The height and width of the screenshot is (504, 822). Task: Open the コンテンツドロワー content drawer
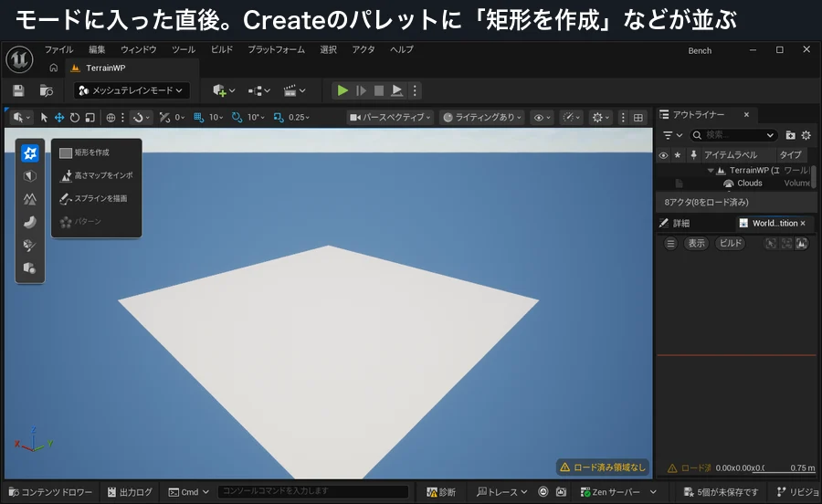[50, 492]
